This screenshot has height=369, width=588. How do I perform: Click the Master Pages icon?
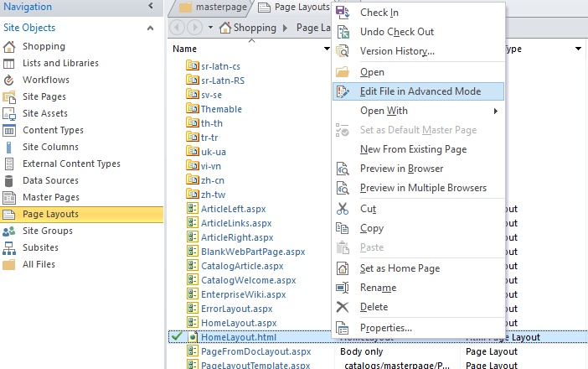[x=9, y=198]
